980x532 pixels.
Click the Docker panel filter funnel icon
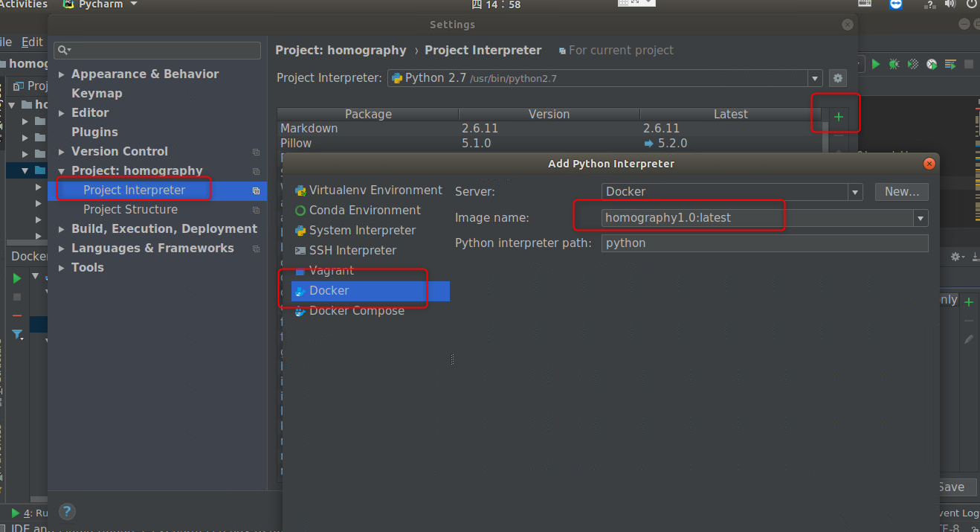pos(17,335)
